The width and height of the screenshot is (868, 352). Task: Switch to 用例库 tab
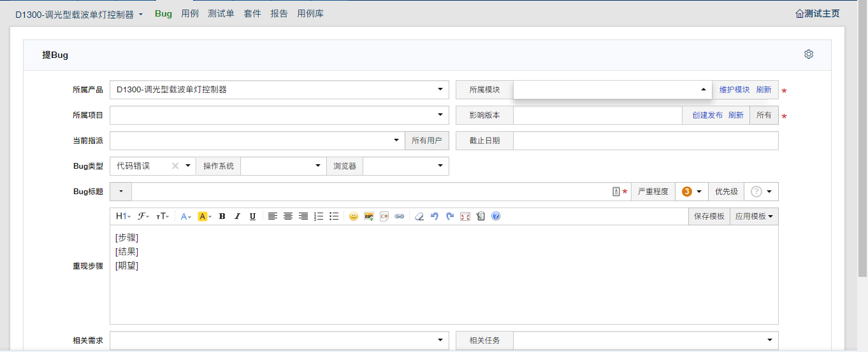coord(310,13)
